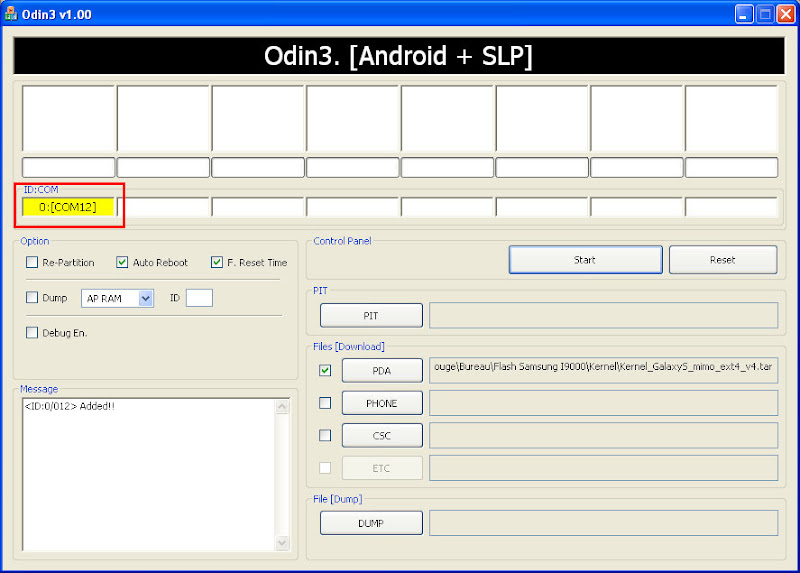Enable the Debug En. checkbox

click(32, 333)
